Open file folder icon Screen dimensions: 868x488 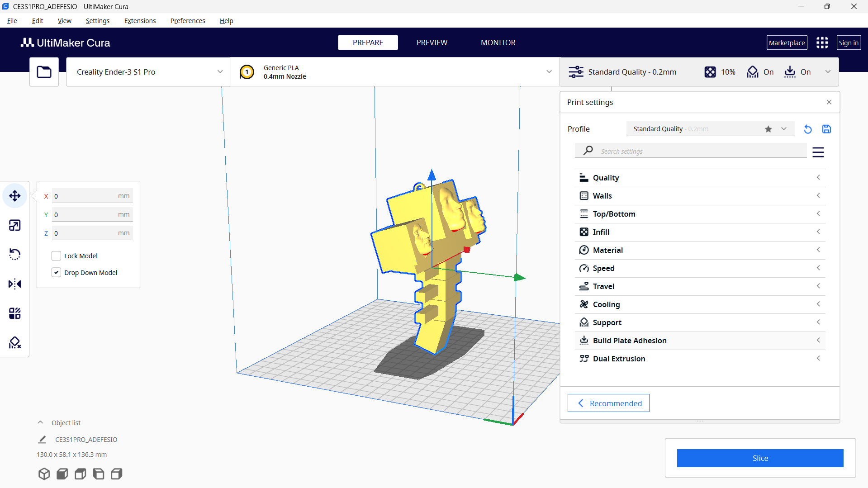pyautogui.click(x=44, y=72)
